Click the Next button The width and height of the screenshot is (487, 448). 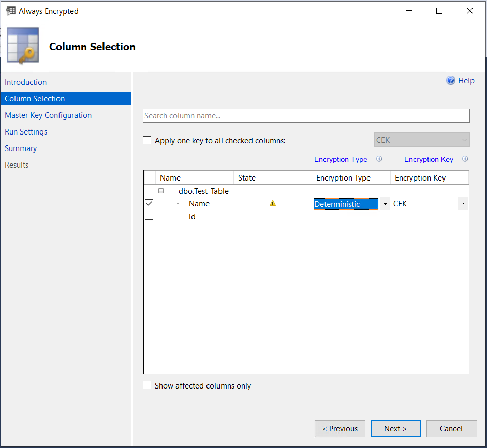tap(395, 428)
